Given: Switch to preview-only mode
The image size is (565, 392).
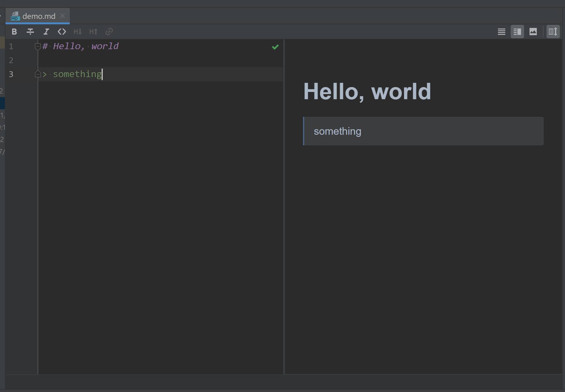Looking at the screenshot, I should click(533, 31).
